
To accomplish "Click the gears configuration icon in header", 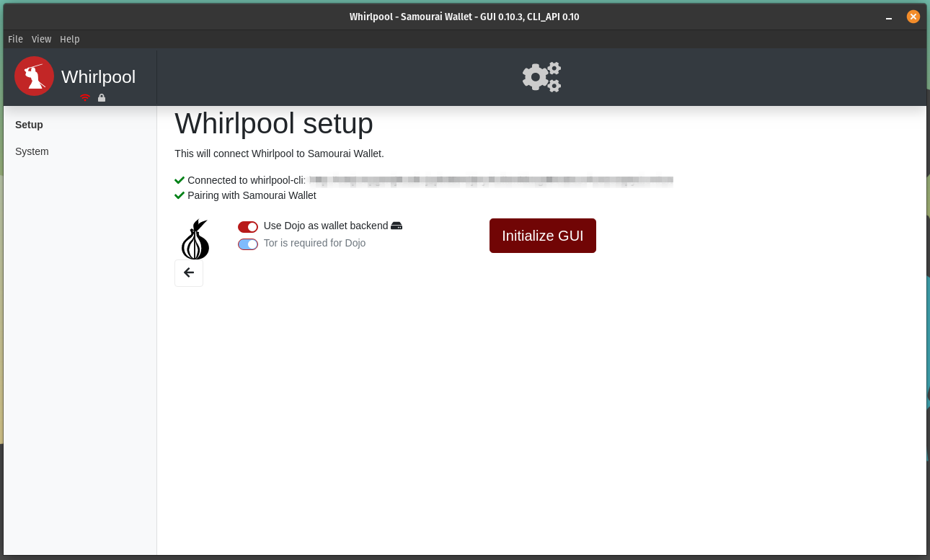I will click(541, 76).
